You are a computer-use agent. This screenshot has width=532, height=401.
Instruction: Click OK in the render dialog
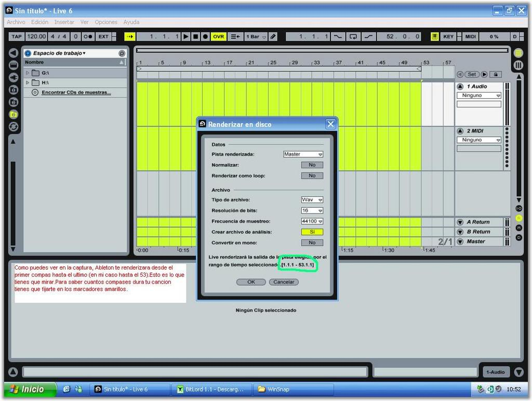tap(251, 282)
